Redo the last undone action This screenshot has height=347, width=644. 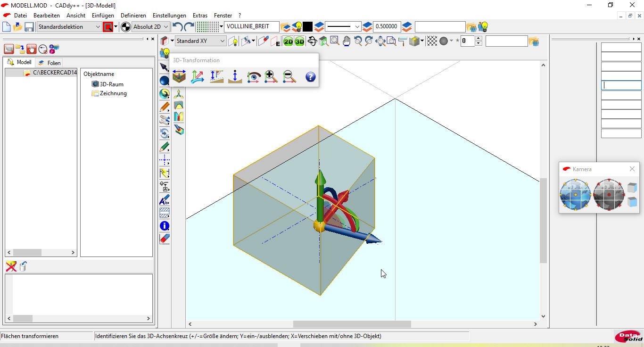pyautogui.click(x=189, y=27)
